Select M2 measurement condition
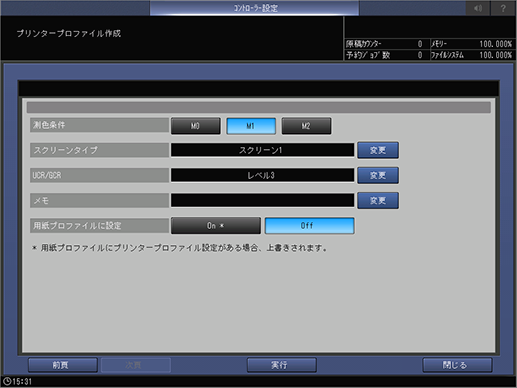Image resolution: width=517 pixels, height=388 pixels. 306,126
